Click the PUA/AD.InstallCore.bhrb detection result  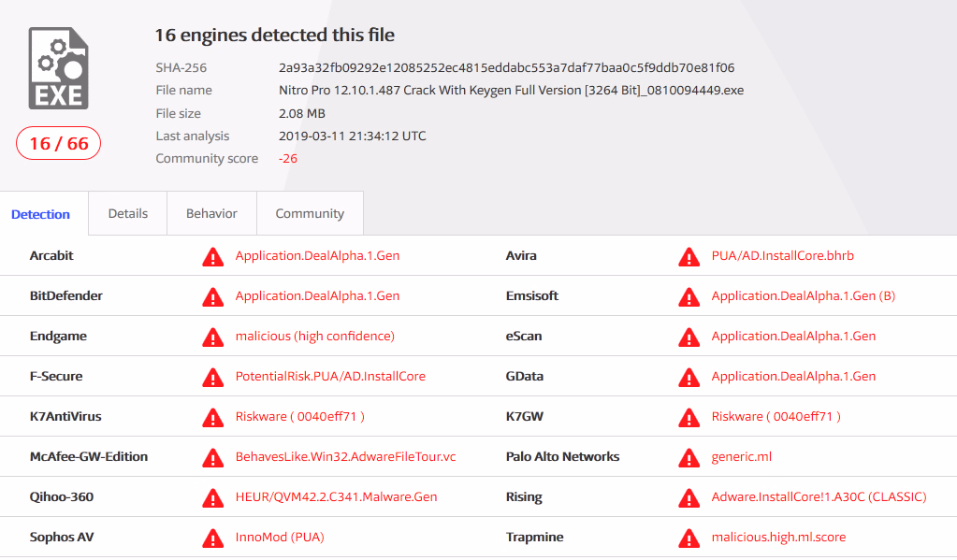coord(782,255)
